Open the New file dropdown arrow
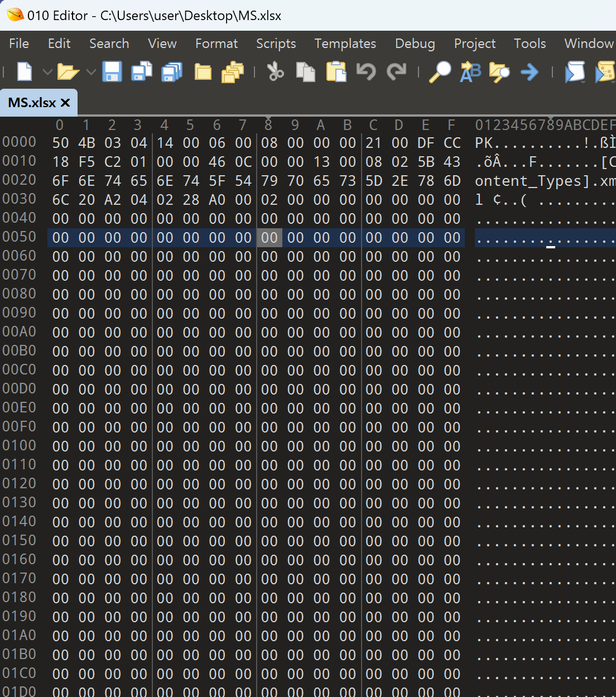This screenshot has width=616, height=697. (x=47, y=72)
